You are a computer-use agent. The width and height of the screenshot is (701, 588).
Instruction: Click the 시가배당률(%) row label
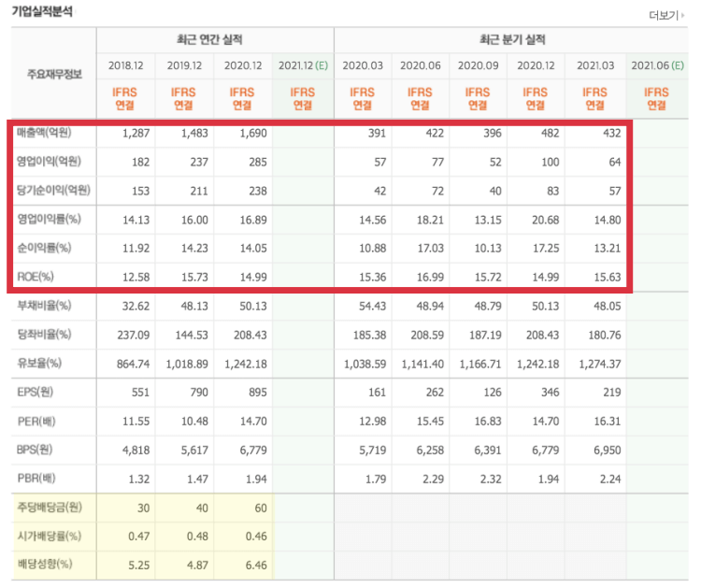click(50, 536)
